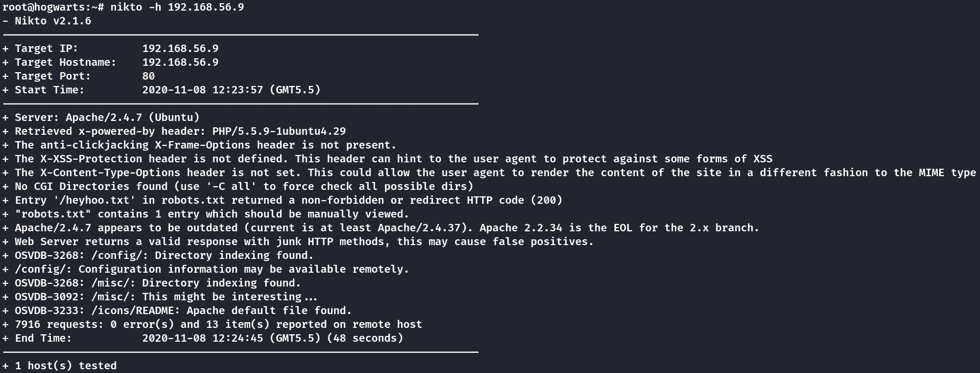Click the Target IP address value
980x373 pixels.
coord(180,48)
